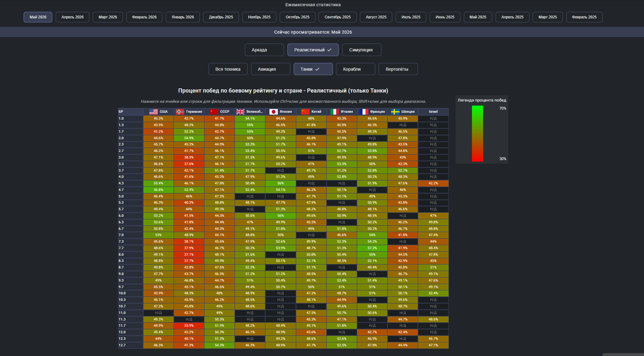Click the China flag icon
The image size is (644, 356).
point(305,112)
